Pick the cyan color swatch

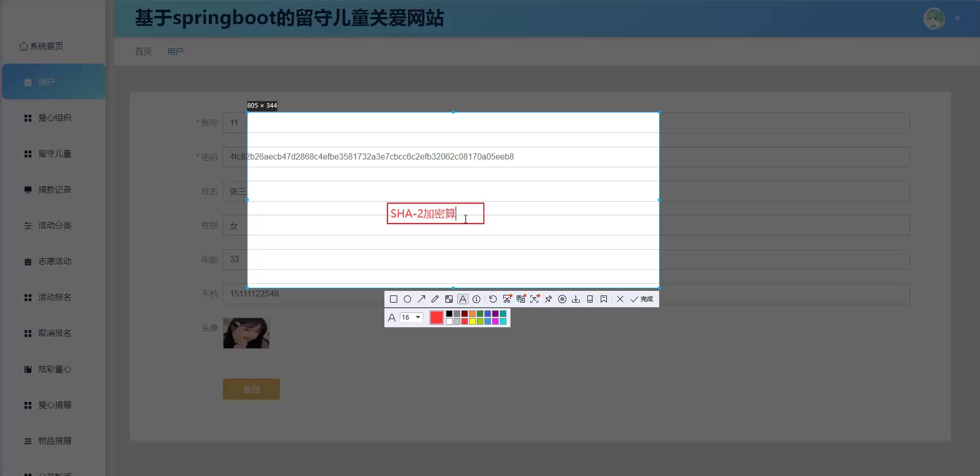tap(503, 322)
